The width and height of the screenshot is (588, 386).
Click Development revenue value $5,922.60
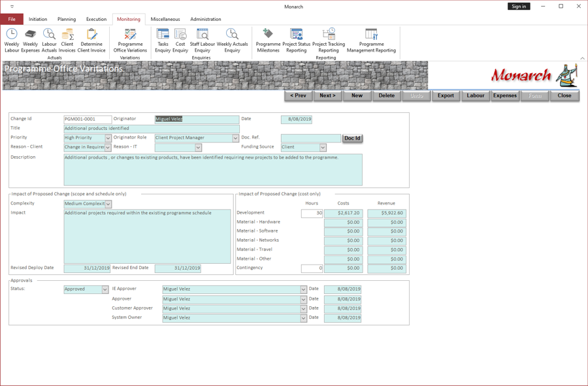tap(387, 213)
